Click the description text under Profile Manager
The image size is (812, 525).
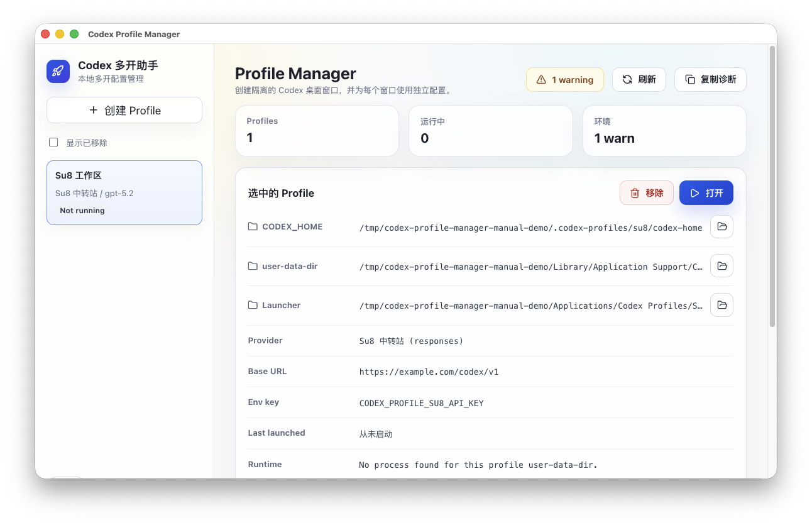coord(343,91)
